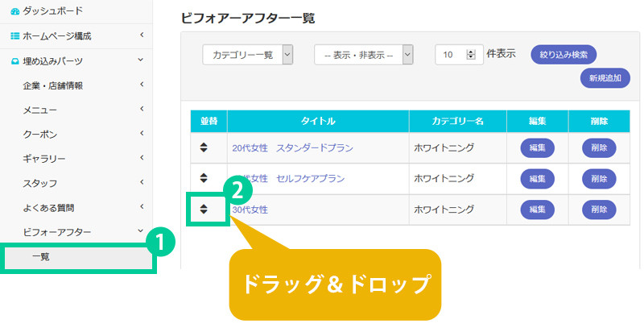
Task: Click the sort handle icon for 30代女性 row
Action: (x=204, y=209)
